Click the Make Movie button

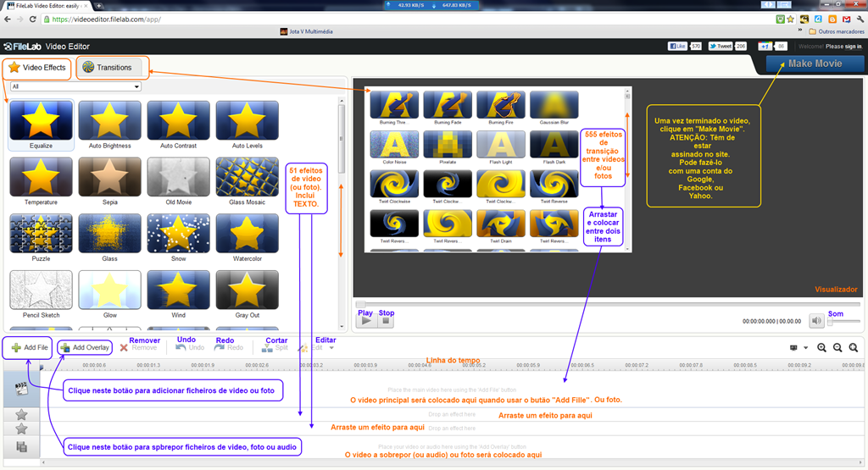[x=815, y=64]
